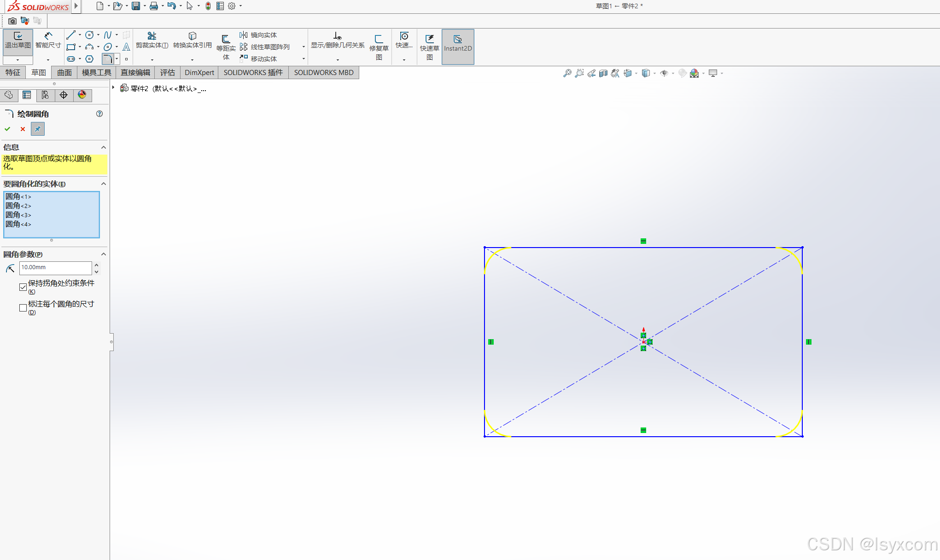Screen dimensions: 940x560
Task: Click the 10.00mm fillet radius field
Action: [x=55, y=267]
